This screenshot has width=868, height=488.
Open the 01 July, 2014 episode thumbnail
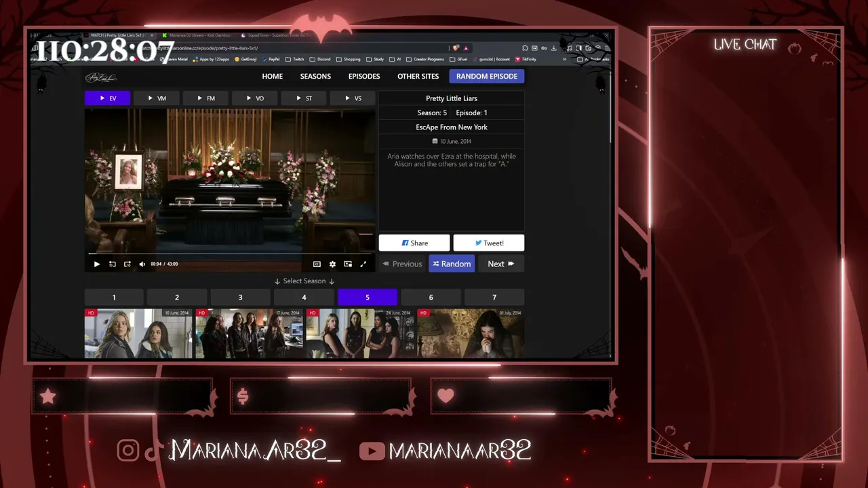point(471,333)
